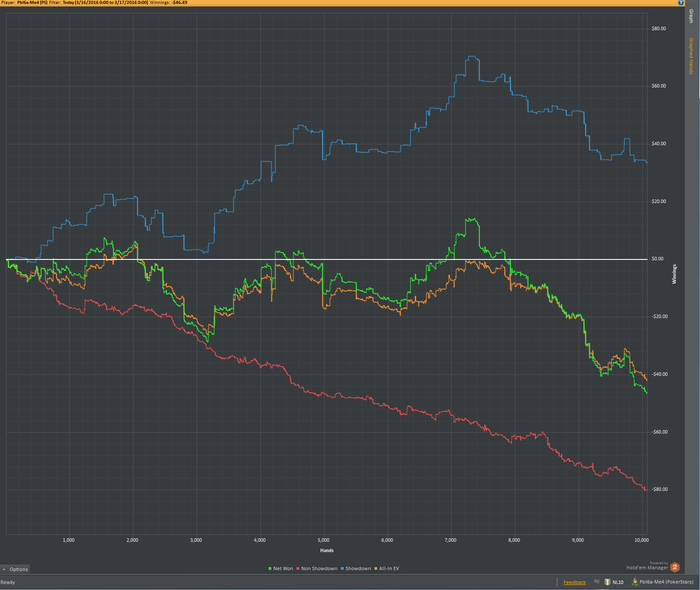Click the Ready status text
700x590 pixels.
(8, 582)
